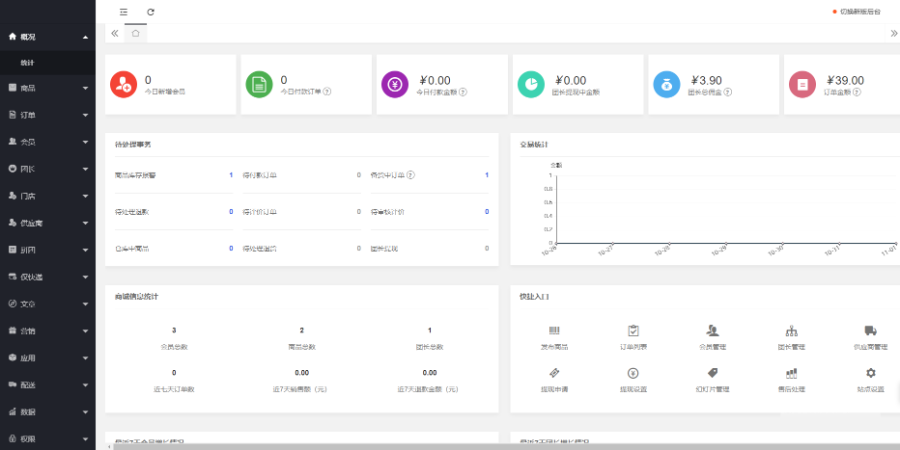Screen dimensions: 900x450
Task: Click the blue 0 beside 待审核评价
Action: [x=487, y=212]
